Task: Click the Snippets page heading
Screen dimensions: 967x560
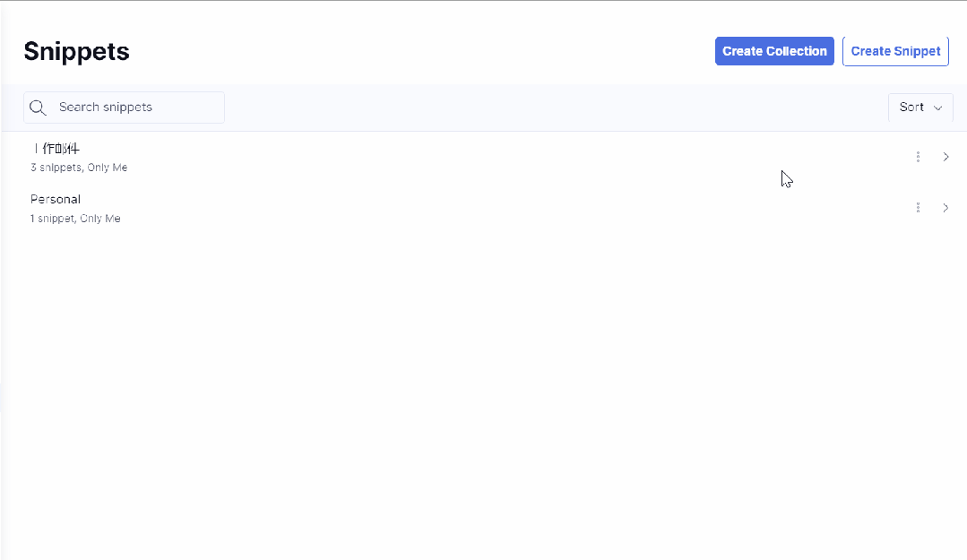Action: click(76, 51)
